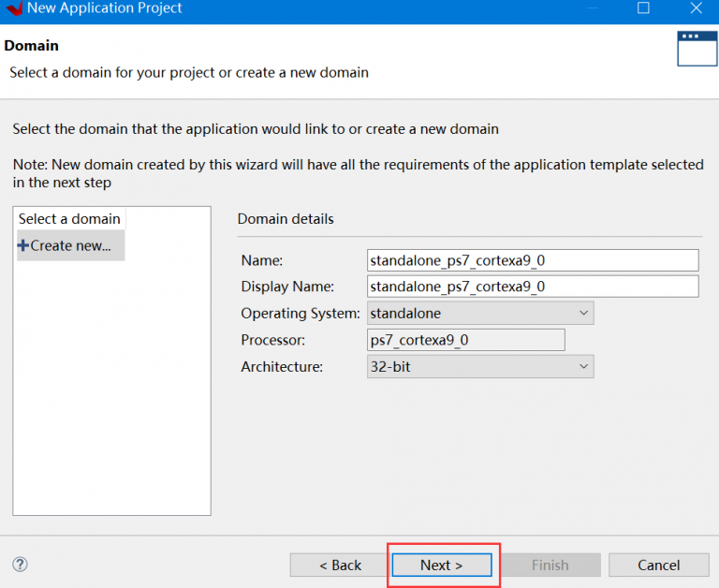Expand the Operating System dropdown arrow
719x588 pixels.
pos(583,313)
